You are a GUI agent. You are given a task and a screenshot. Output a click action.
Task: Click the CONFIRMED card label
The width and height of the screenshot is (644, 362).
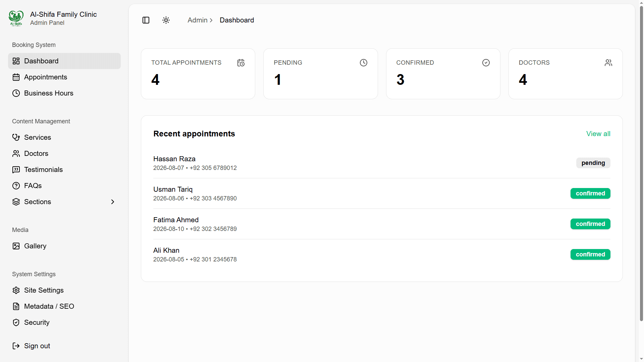(x=415, y=63)
